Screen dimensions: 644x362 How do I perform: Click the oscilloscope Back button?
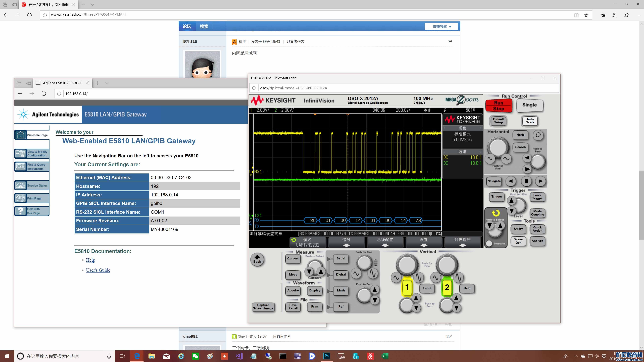coord(257,260)
